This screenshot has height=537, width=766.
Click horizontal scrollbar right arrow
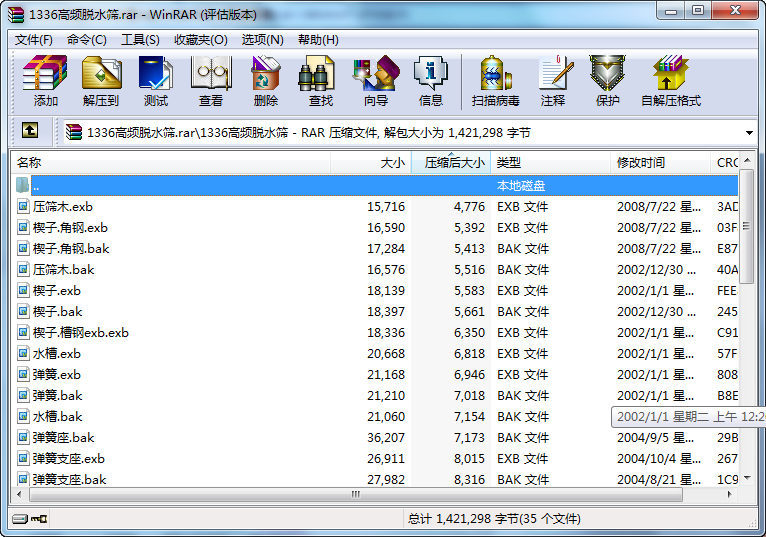coord(729,494)
